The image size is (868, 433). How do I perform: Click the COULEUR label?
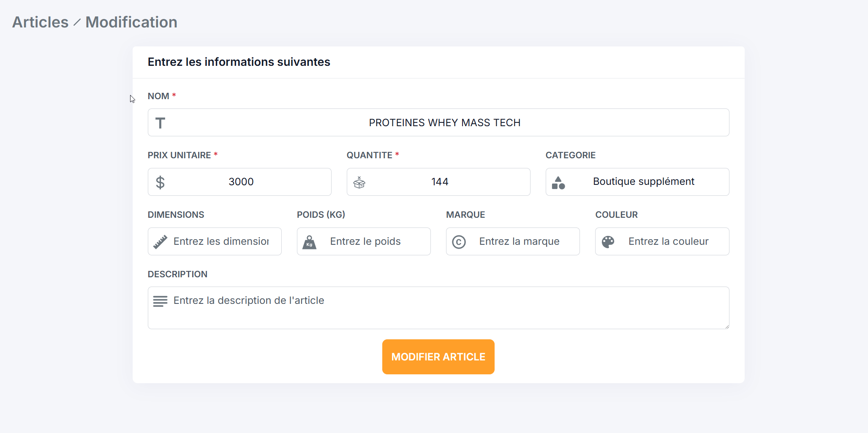point(616,215)
